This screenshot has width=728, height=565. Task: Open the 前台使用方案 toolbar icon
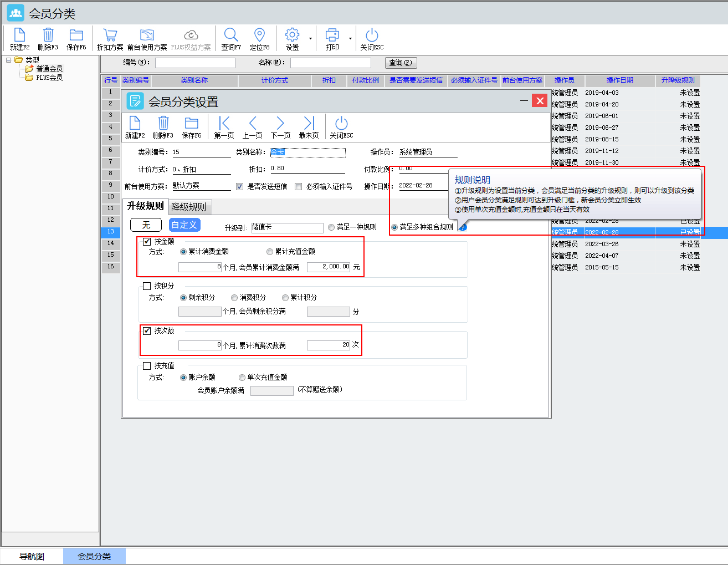147,35
